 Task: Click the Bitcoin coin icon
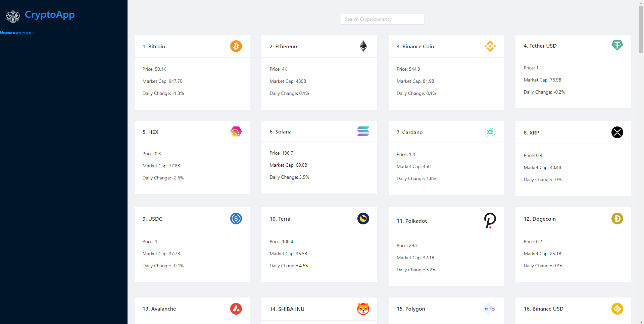[236, 46]
